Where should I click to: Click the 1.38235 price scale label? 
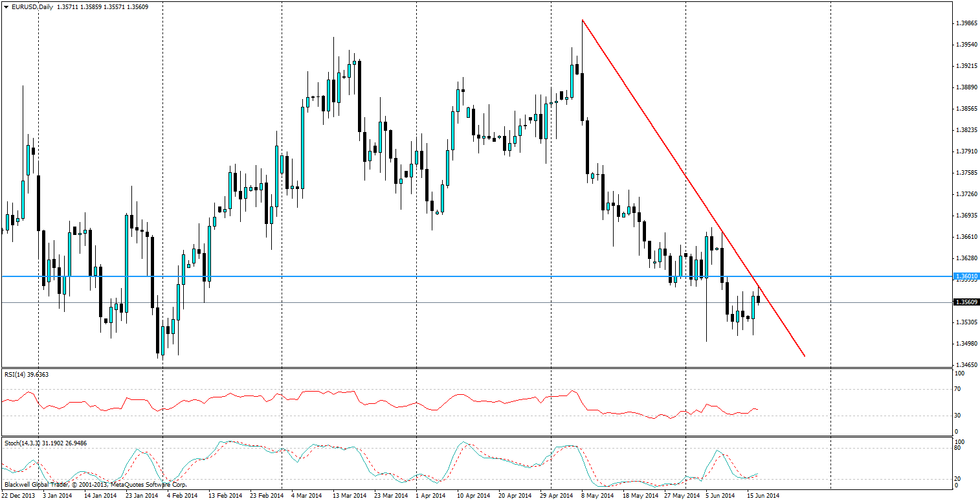click(966, 130)
